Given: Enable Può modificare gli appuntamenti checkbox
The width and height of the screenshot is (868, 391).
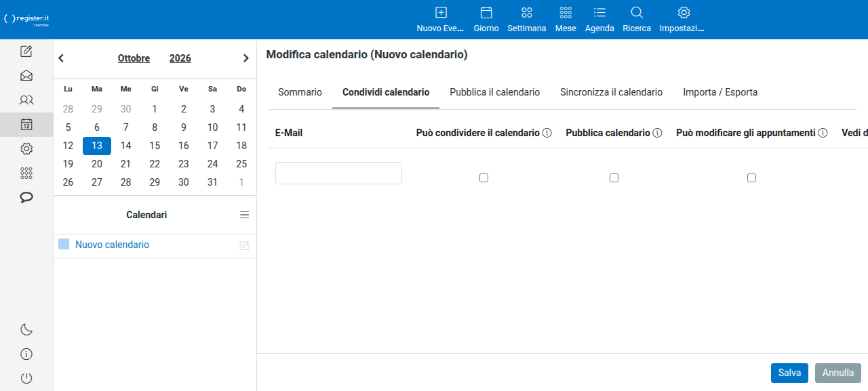Looking at the screenshot, I should click(x=752, y=178).
